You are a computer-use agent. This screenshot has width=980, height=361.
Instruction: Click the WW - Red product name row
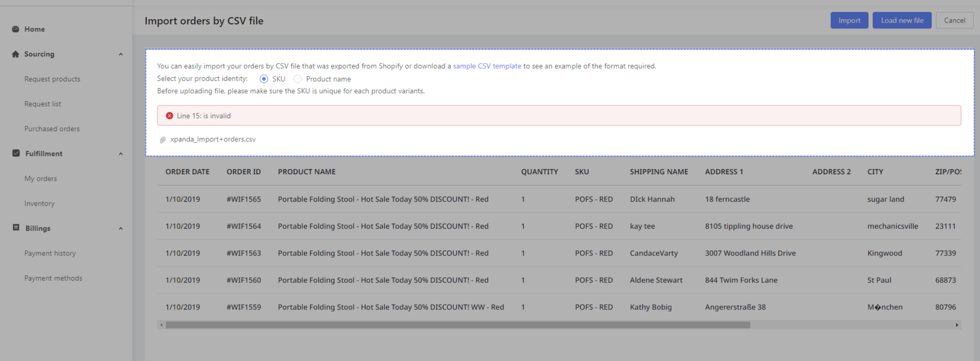391,307
